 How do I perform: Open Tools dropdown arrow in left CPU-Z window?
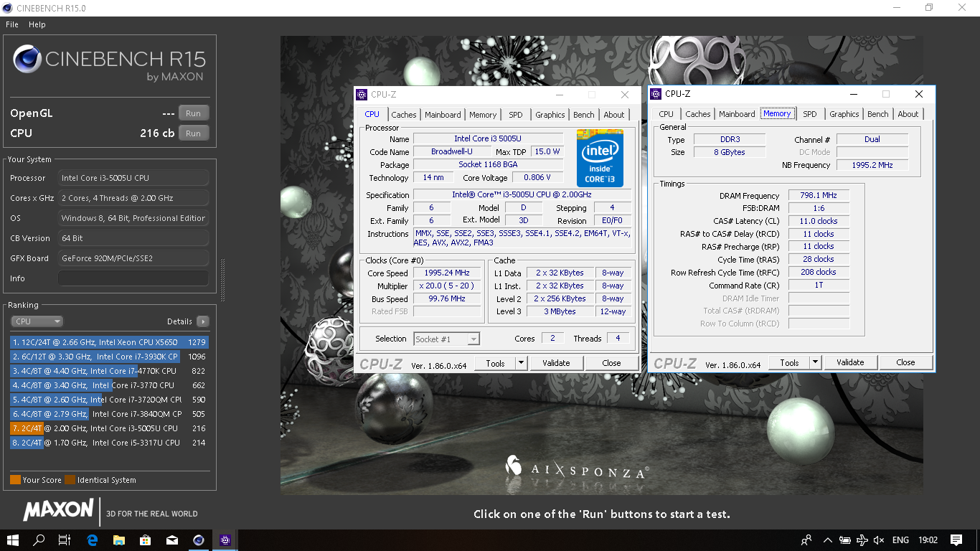click(522, 363)
